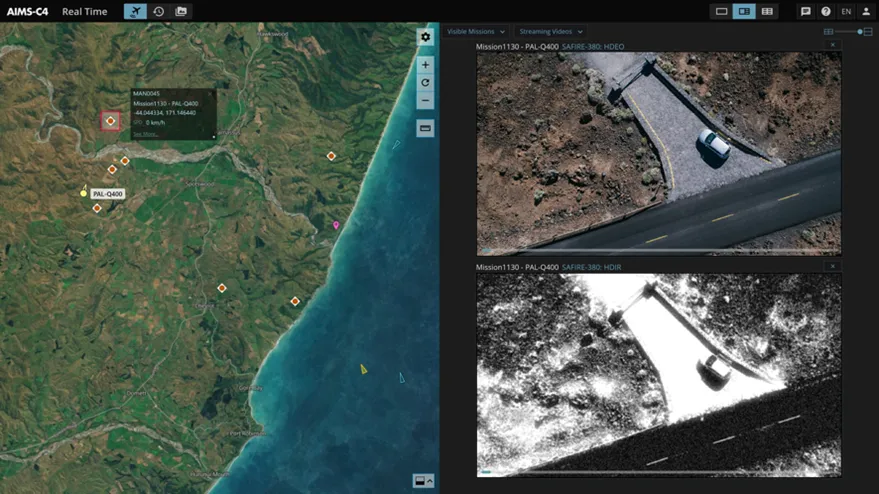Open the chat messages panel

[806, 11]
